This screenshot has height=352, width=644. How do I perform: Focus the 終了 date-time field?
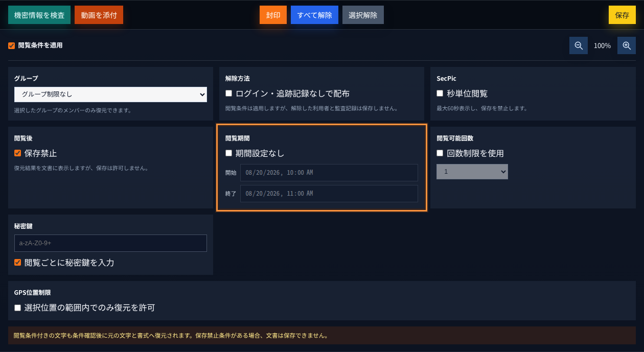pyautogui.click(x=329, y=194)
